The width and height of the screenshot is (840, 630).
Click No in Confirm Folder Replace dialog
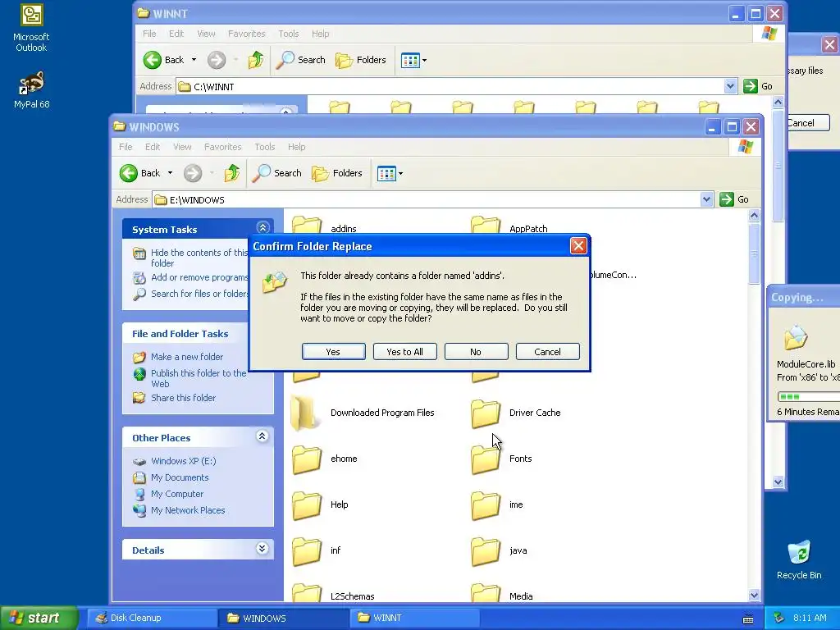click(x=476, y=351)
